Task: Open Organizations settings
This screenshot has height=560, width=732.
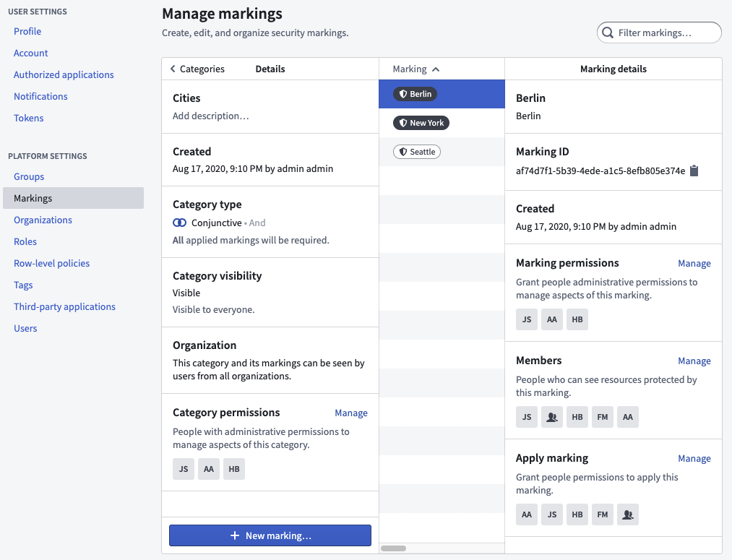Action: click(43, 220)
